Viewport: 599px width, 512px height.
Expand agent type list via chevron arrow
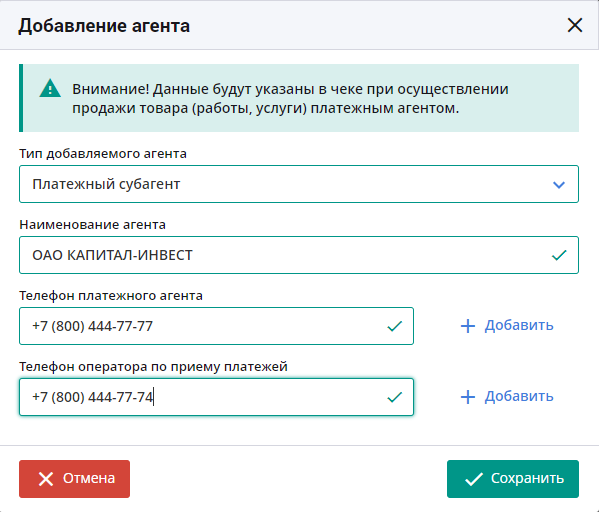[x=559, y=185]
